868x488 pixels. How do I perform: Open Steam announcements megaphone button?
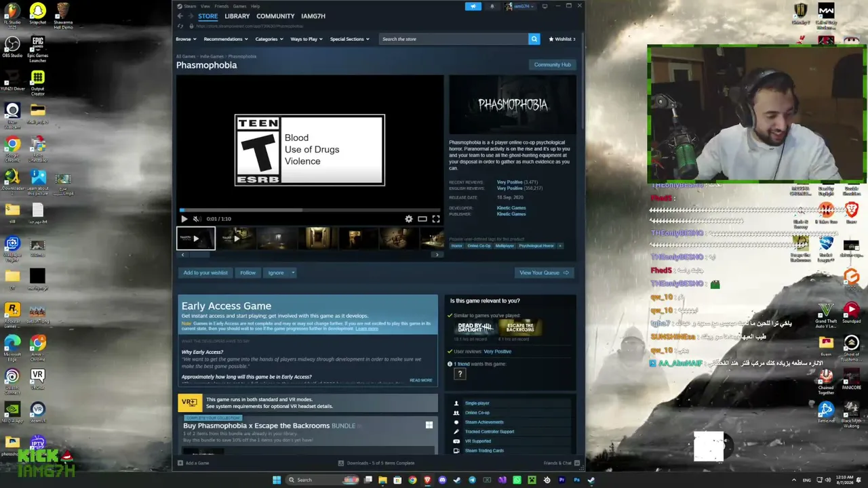coord(473,6)
